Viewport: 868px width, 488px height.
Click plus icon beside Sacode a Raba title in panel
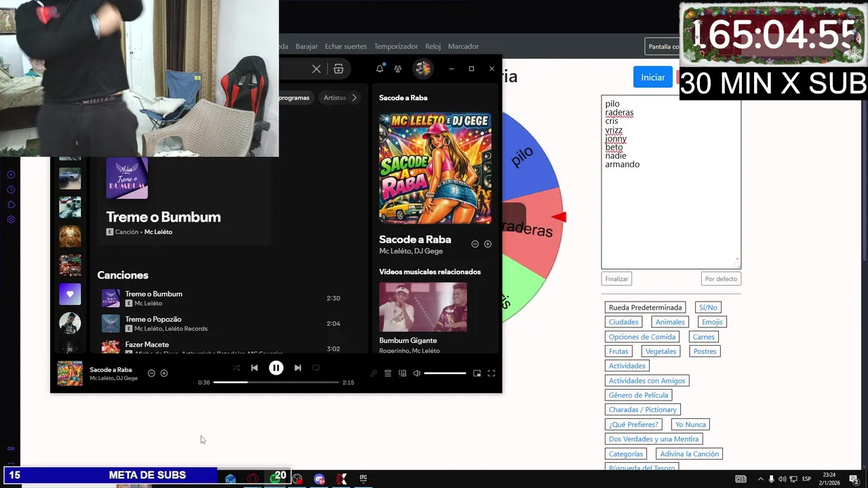pos(488,244)
